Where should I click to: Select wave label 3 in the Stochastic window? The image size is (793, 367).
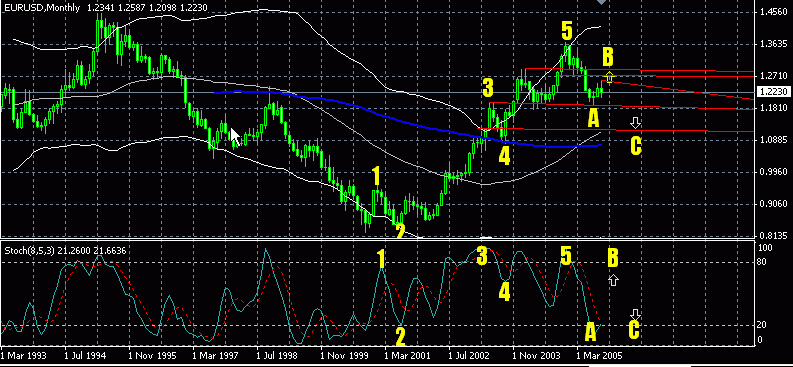click(x=482, y=256)
